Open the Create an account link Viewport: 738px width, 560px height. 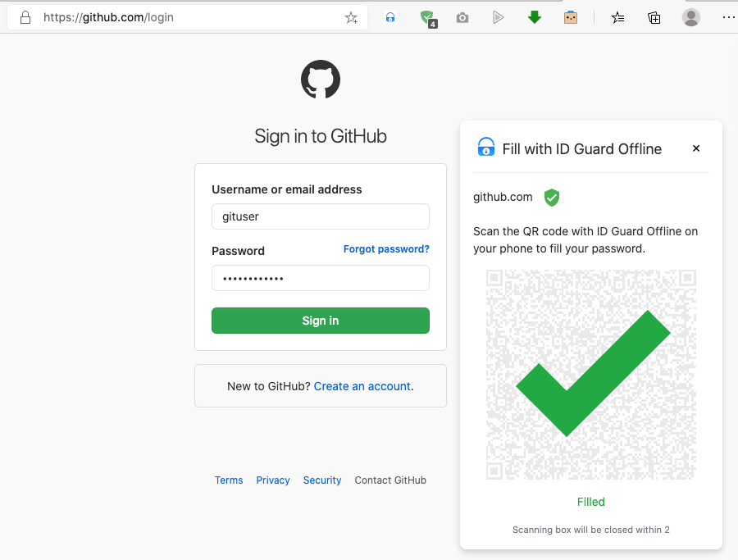[362, 386]
